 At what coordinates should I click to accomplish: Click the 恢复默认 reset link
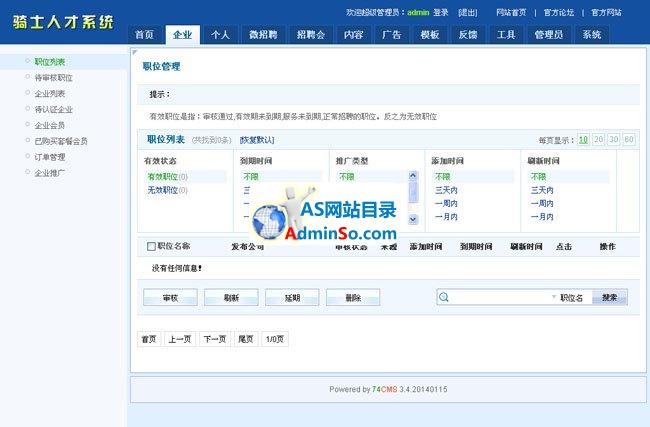click(257, 140)
